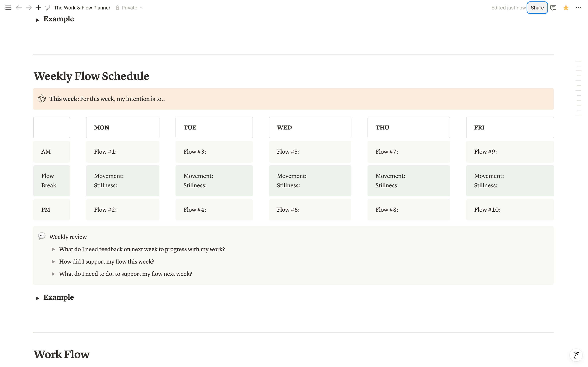Expand 'How did I support my flow' toggle
Viewport: 588px width, 367px height.
[x=53, y=262]
